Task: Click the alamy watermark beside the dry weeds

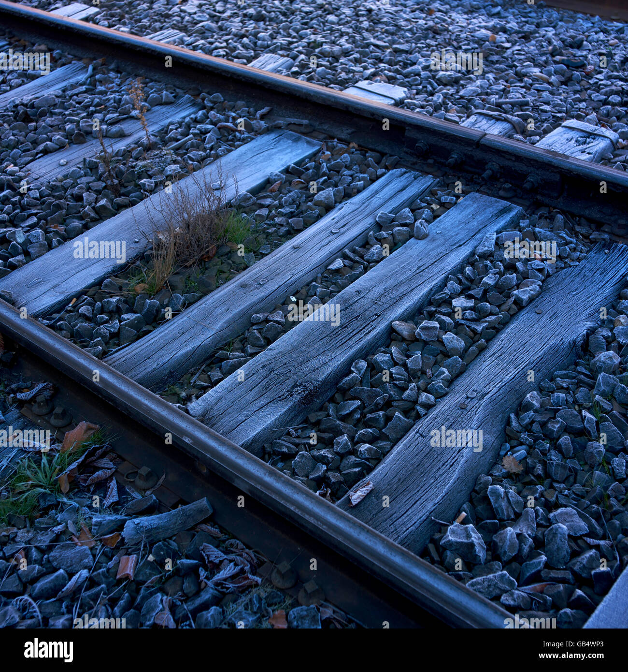Action: click(100, 250)
